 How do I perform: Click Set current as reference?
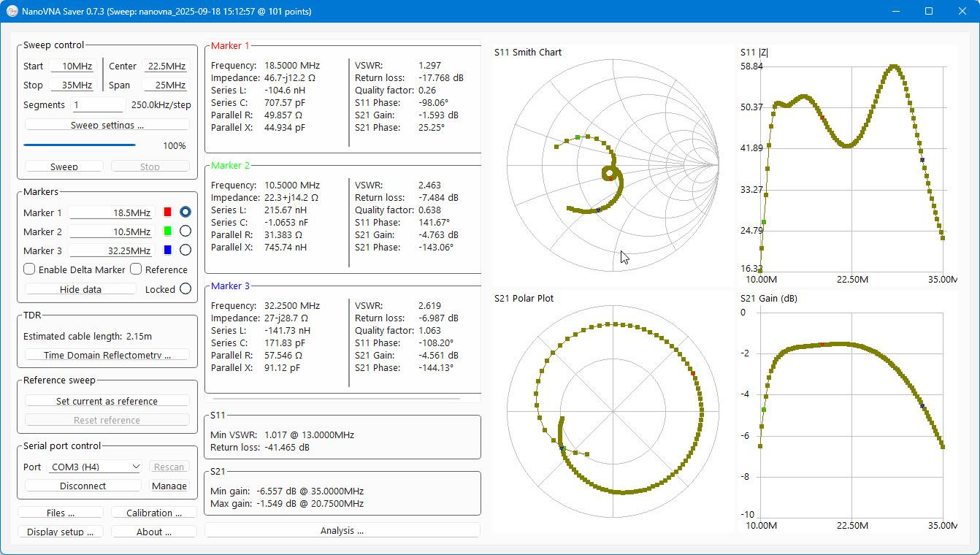(107, 401)
